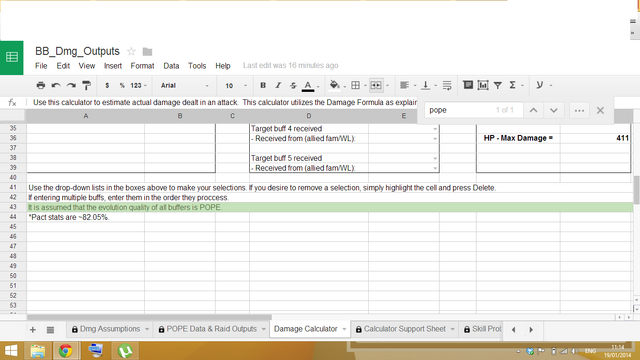The height and width of the screenshot is (360, 640).
Task: Open the Tools menu
Action: (197, 66)
